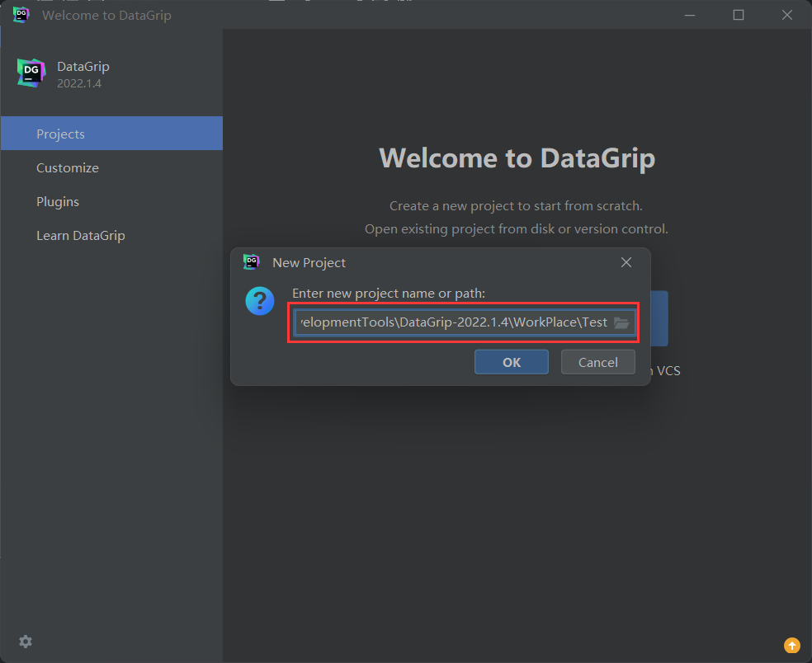812x663 pixels.
Task: Click DataGrip icon in New Project dialog title
Action: coord(252,262)
